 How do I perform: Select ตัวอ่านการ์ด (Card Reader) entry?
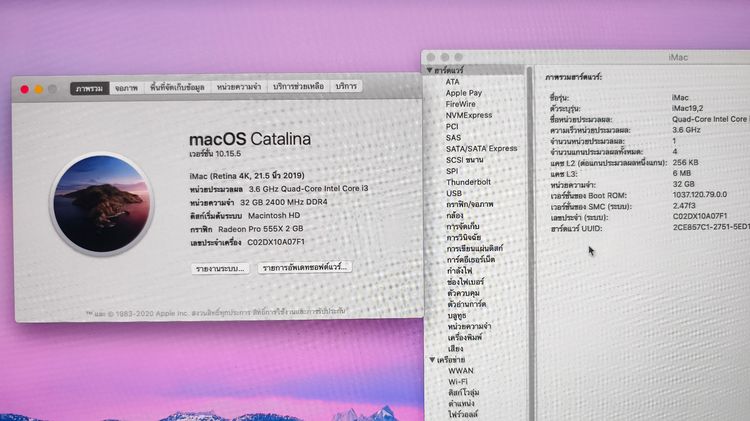tap(467, 304)
